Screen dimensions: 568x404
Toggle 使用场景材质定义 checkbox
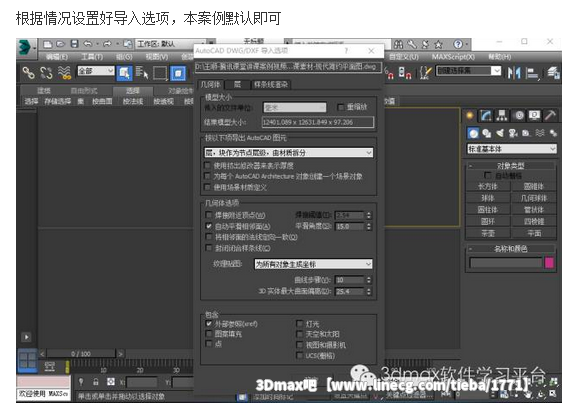coord(207,187)
